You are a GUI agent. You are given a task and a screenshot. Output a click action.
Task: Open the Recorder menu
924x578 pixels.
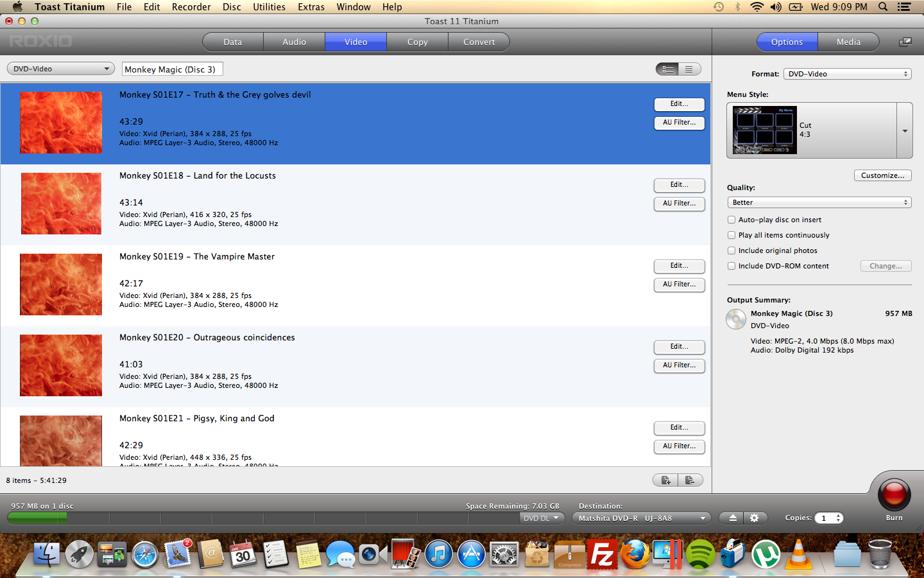tap(191, 6)
